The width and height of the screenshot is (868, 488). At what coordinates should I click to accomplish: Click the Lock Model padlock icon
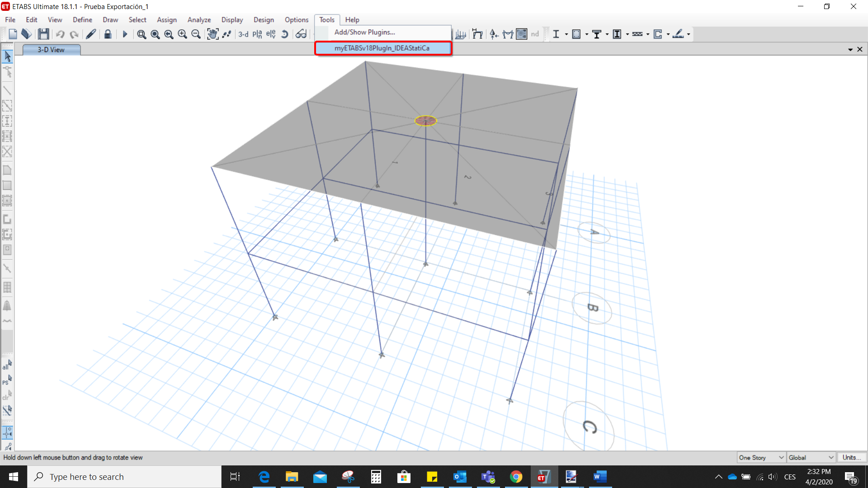coord(108,34)
